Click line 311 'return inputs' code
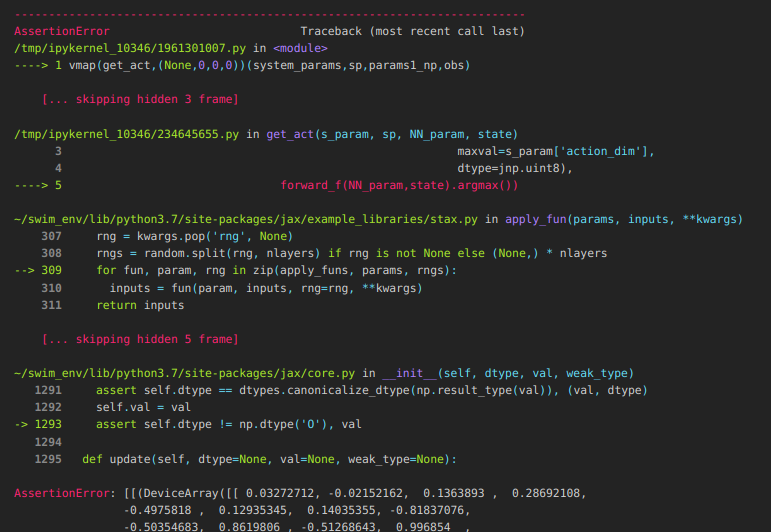The height and width of the screenshot is (532, 771). (140, 305)
